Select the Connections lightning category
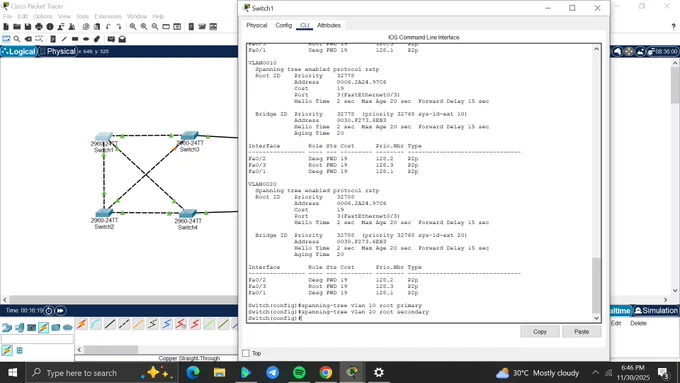 (x=43, y=327)
